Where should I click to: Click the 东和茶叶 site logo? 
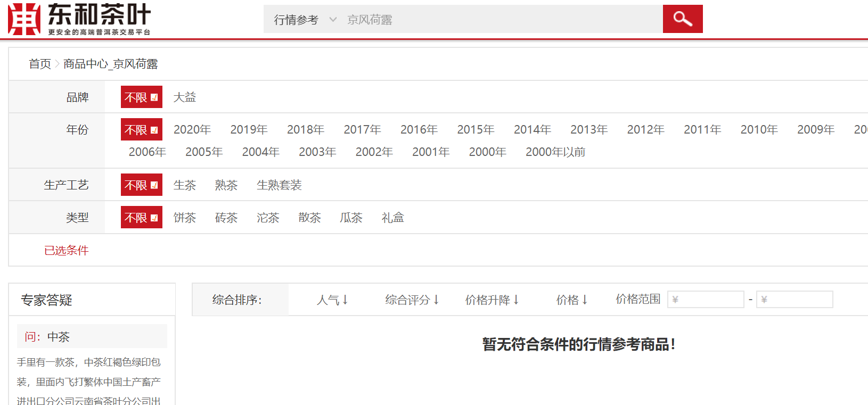tap(80, 19)
